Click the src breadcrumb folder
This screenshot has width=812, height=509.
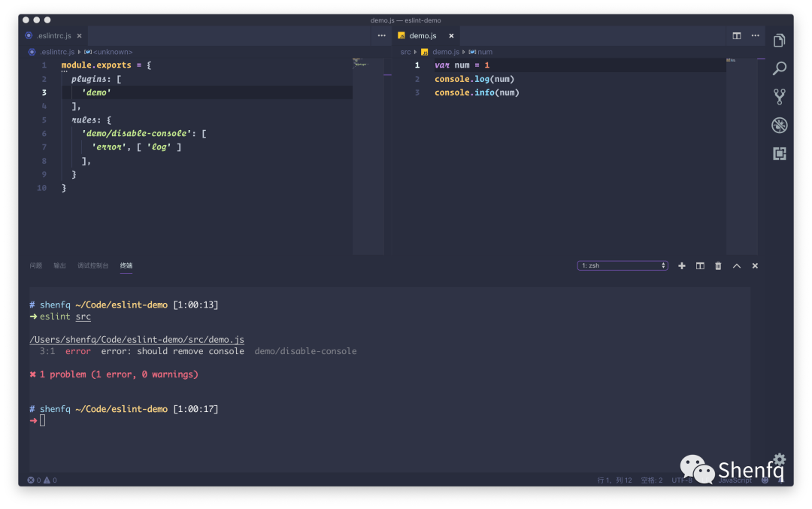[x=405, y=52]
